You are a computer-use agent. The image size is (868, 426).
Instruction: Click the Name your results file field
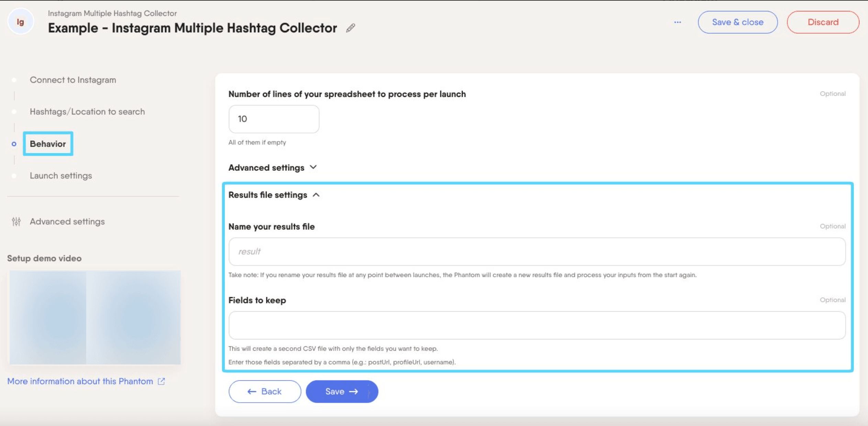point(537,251)
